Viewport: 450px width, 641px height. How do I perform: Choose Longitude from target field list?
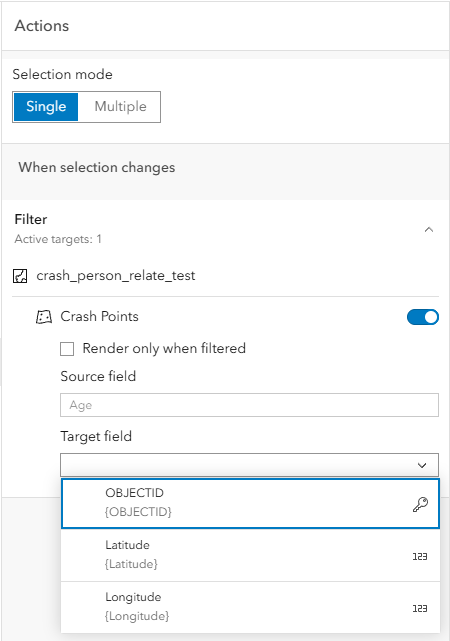point(250,607)
